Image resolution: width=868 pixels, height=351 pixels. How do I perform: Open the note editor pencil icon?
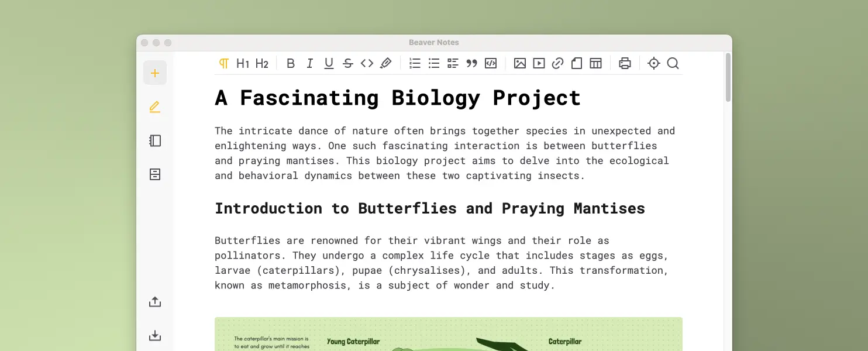155,107
